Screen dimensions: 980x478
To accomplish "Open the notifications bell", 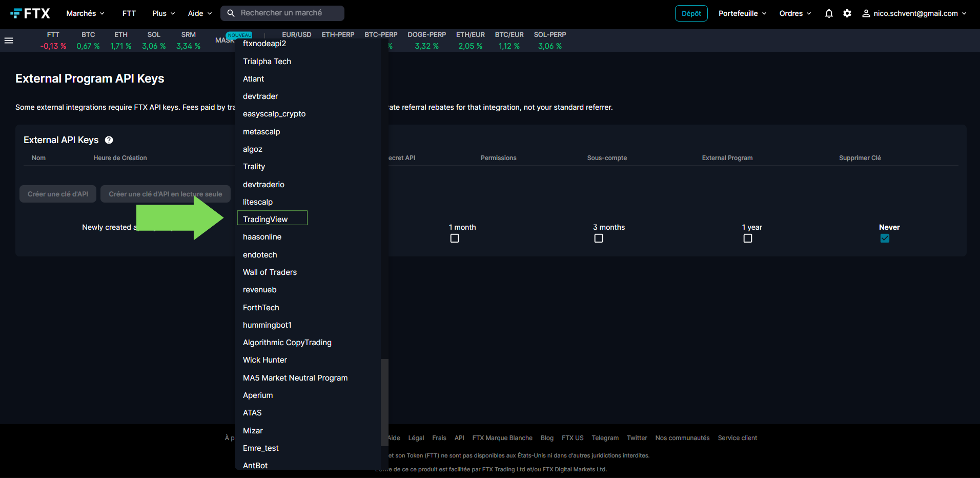I will (829, 13).
